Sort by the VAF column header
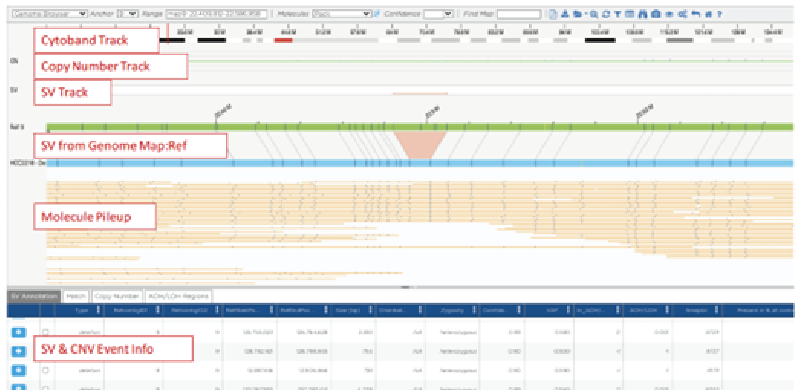The height and width of the screenshot is (391, 801). (x=549, y=310)
